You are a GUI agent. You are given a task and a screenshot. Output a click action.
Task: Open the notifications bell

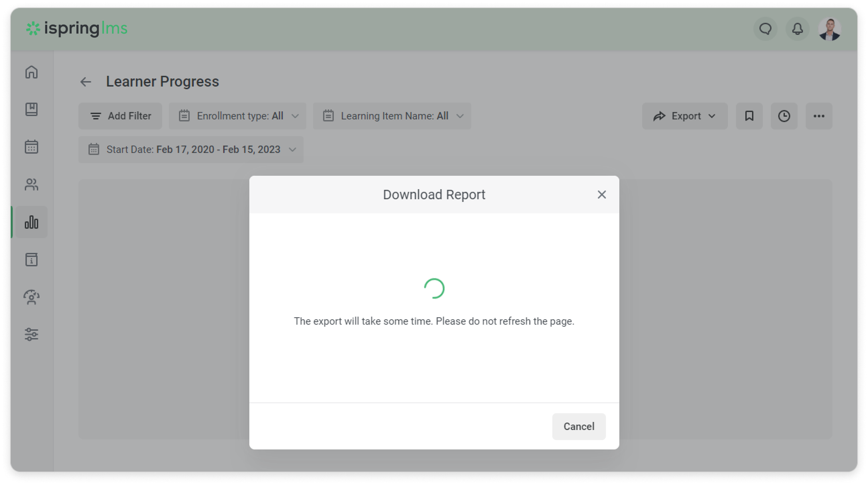(797, 29)
